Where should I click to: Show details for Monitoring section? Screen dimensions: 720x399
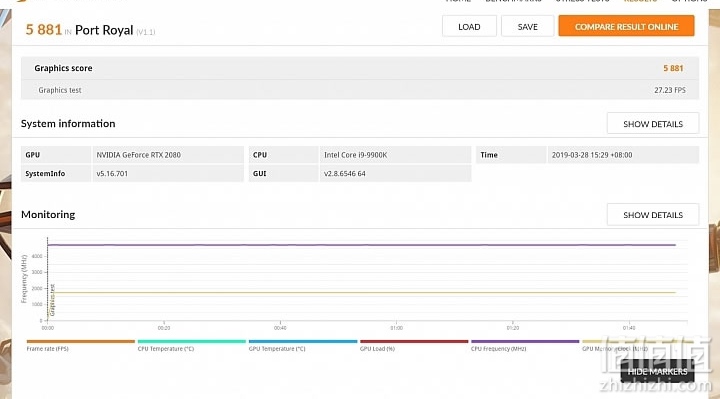(x=652, y=214)
